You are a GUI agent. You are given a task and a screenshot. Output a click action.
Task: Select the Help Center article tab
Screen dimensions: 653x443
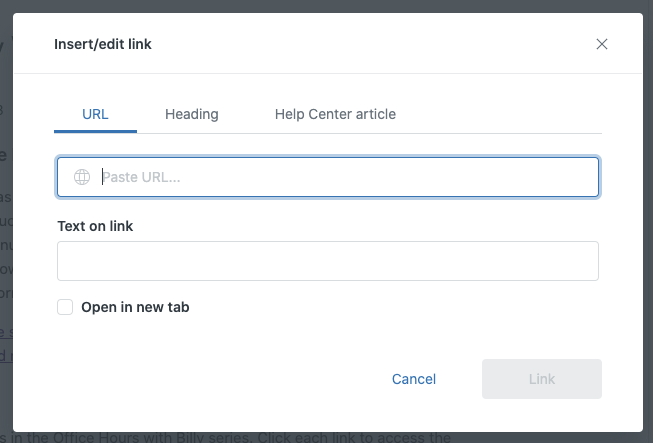pos(335,114)
